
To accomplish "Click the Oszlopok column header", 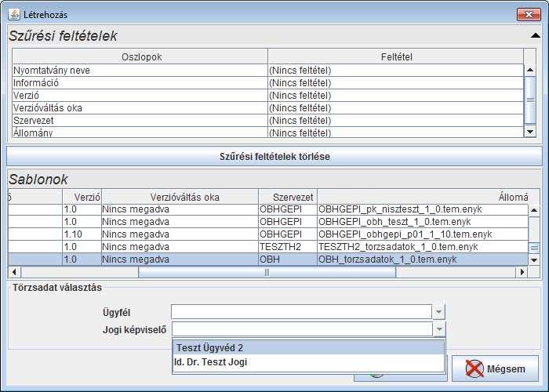I will [140, 56].
